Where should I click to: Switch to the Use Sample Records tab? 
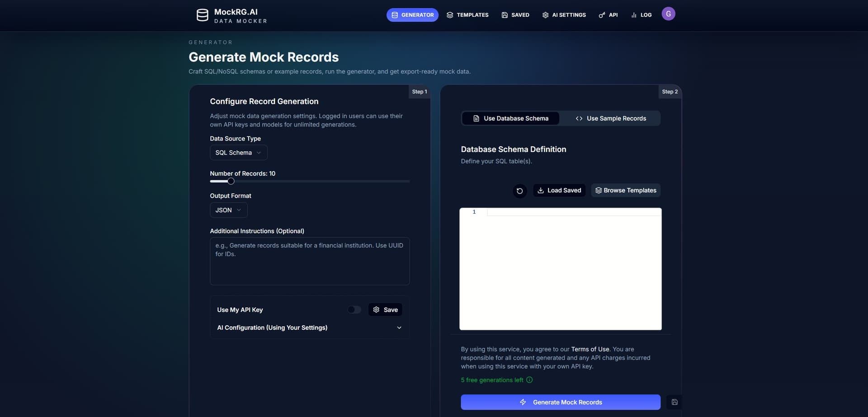[x=611, y=118]
